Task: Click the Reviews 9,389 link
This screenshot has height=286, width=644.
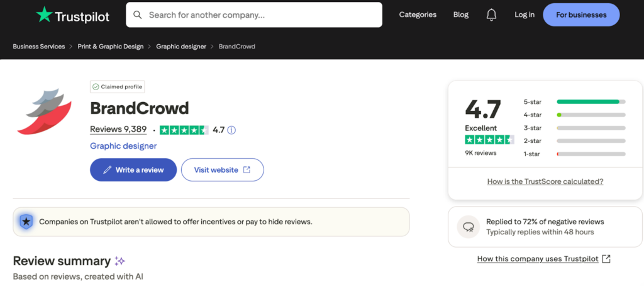Action: 118,130
